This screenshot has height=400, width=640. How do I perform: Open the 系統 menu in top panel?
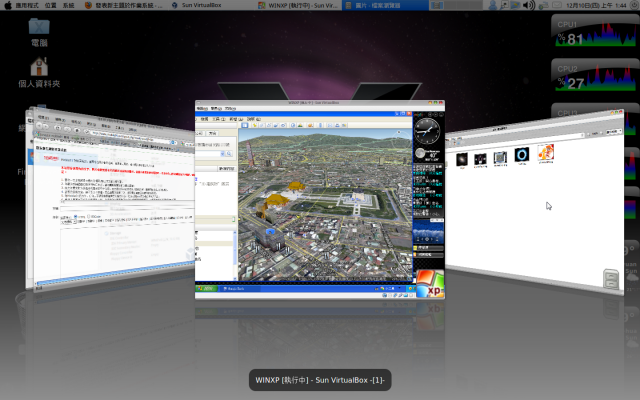pos(68,5)
